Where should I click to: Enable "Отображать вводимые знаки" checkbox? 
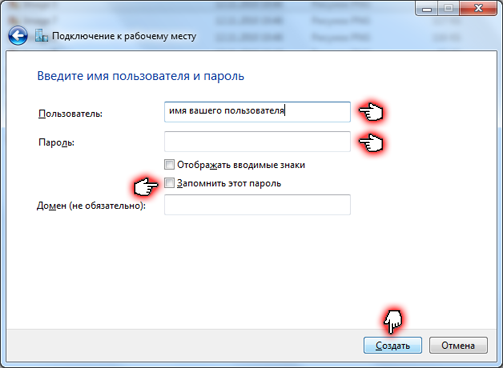[x=169, y=164]
